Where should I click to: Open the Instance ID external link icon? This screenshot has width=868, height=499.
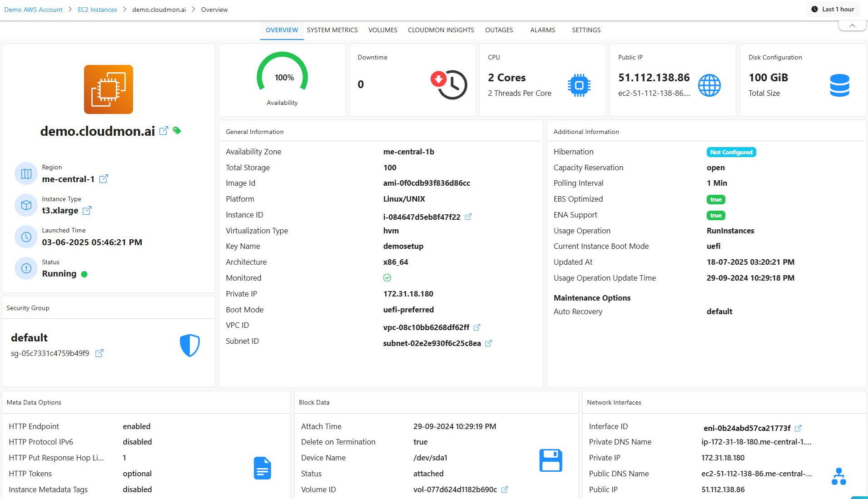coord(468,217)
